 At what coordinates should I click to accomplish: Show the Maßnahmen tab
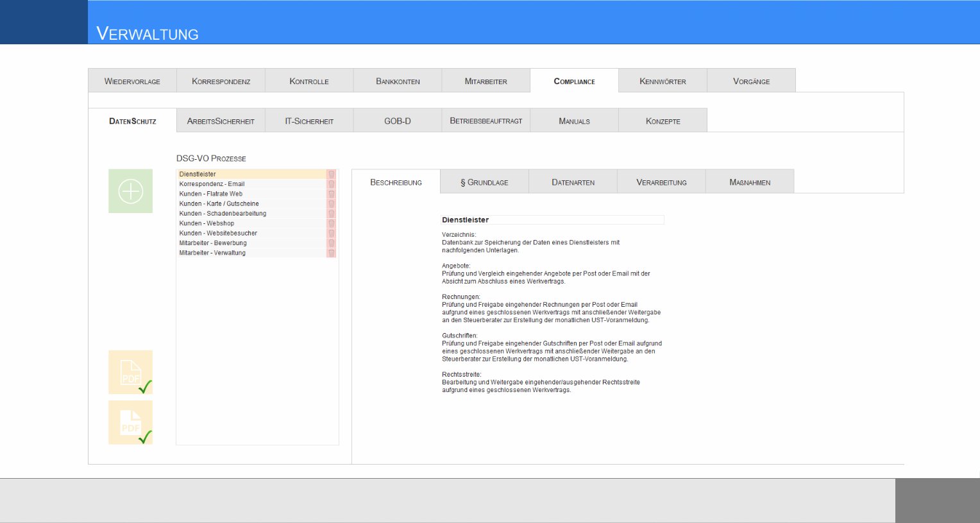750,182
